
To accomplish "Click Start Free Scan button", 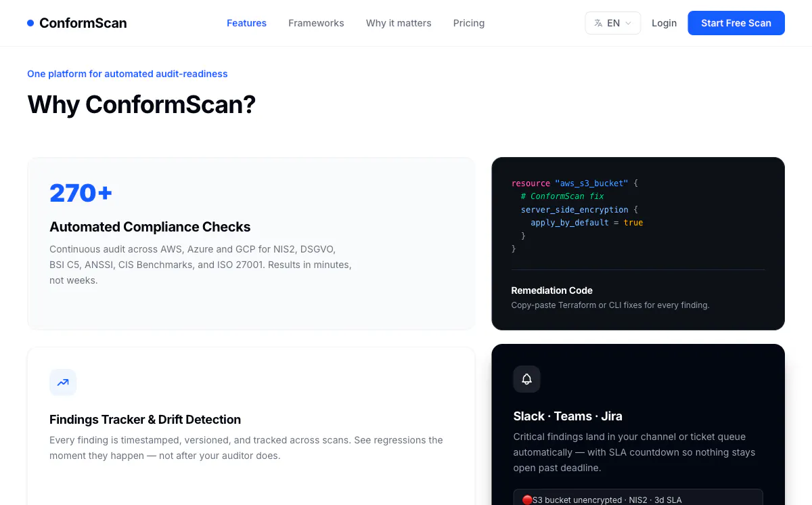I will (x=736, y=23).
